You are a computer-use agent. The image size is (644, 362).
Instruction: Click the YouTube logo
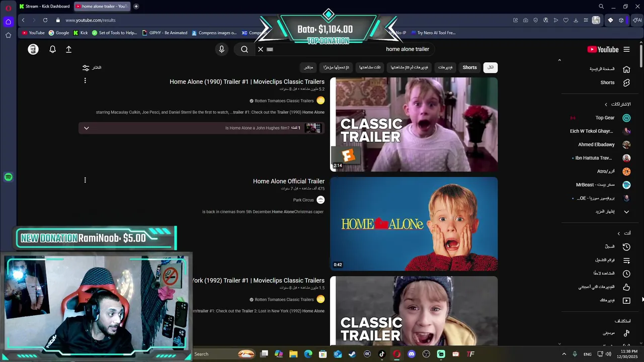point(603,49)
